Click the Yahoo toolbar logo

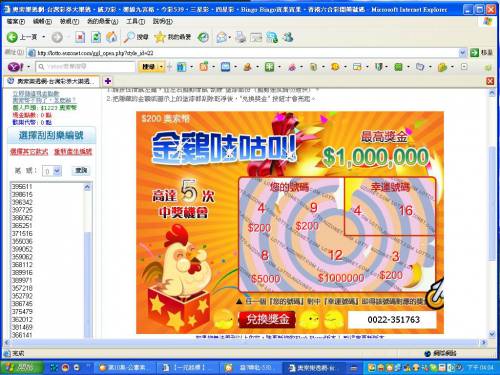pos(15,67)
